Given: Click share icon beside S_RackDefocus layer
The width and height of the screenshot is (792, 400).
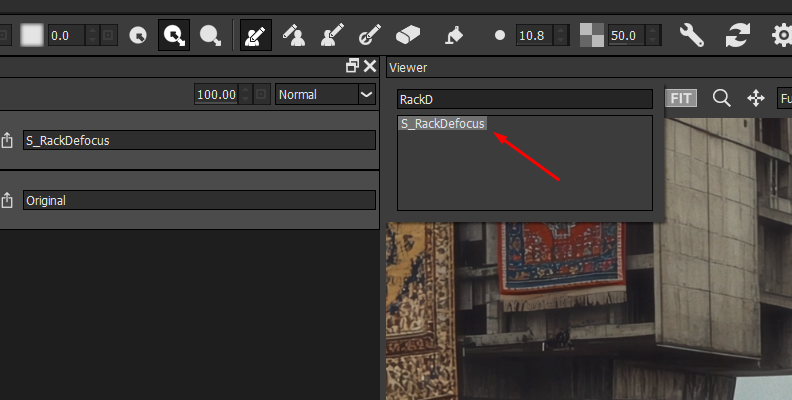Looking at the screenshot, I should (7, 140).
